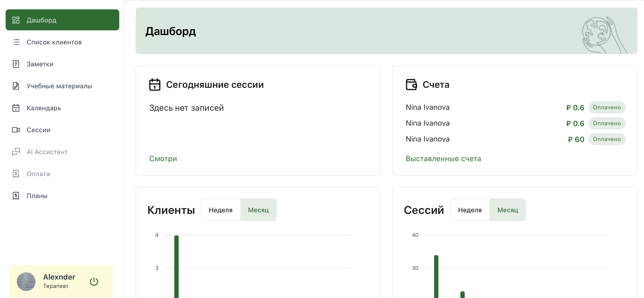Click the wallet icon in Счета card
Screen dimensions: 644x298
(x=411, y=85)
